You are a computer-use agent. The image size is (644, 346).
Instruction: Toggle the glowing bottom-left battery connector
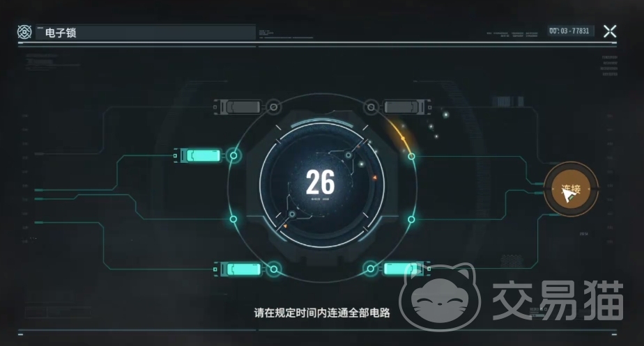[238, 269]
